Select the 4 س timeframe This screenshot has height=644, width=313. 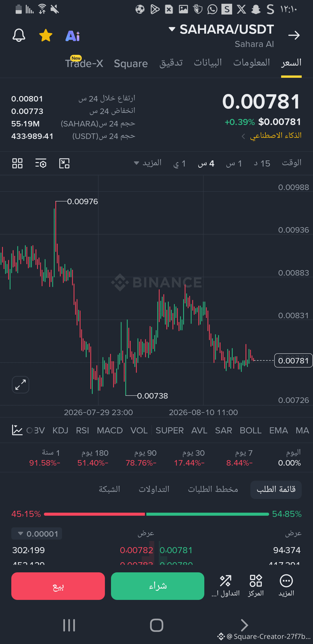206,164
